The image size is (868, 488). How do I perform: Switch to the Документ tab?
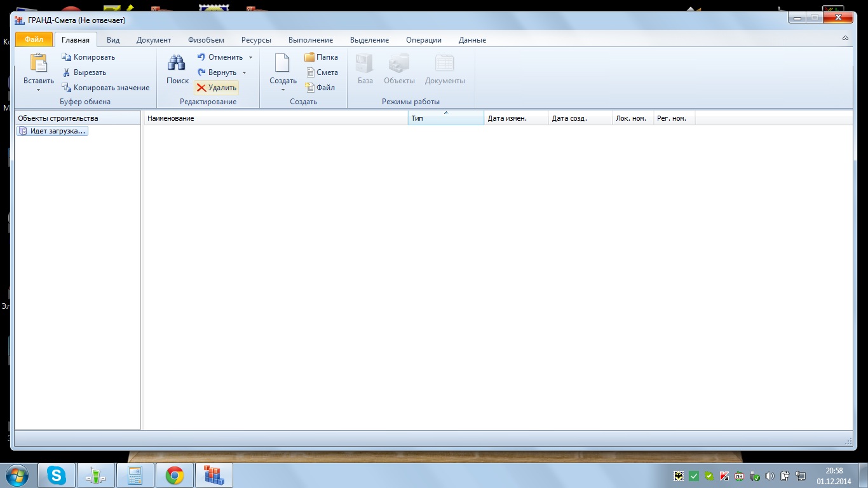154,40
